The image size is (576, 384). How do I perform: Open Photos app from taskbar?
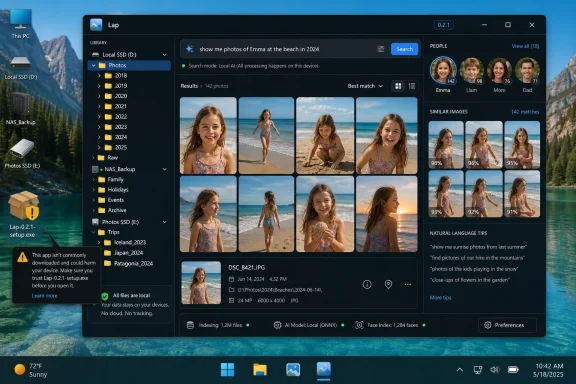293,369
